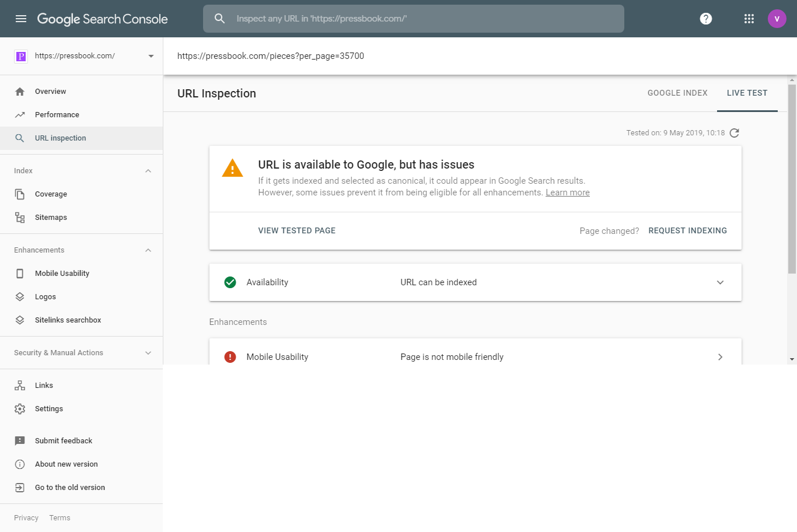Click the Settings gear icon

click(x=20, y=409)
